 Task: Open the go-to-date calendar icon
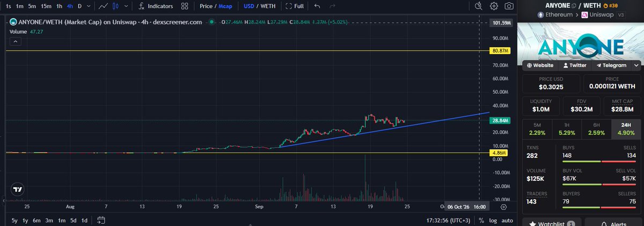[100, 221]
